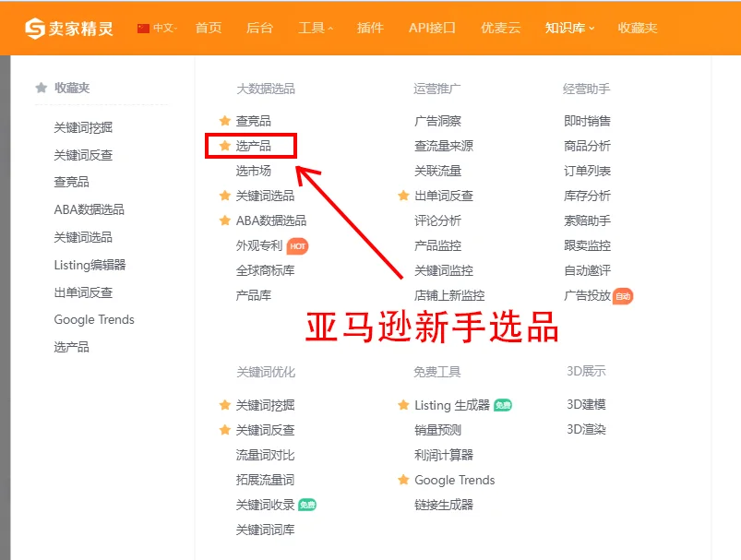
Task: Toggle favorite star beside ABA数据选品 in 大数据选品
Action: (x=225, y=220)
